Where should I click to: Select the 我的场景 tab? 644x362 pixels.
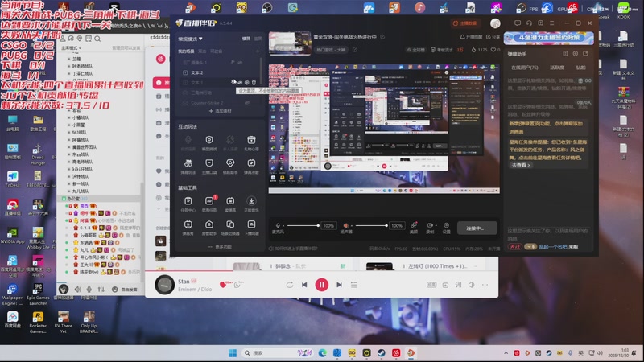click(x=186, y=51)
